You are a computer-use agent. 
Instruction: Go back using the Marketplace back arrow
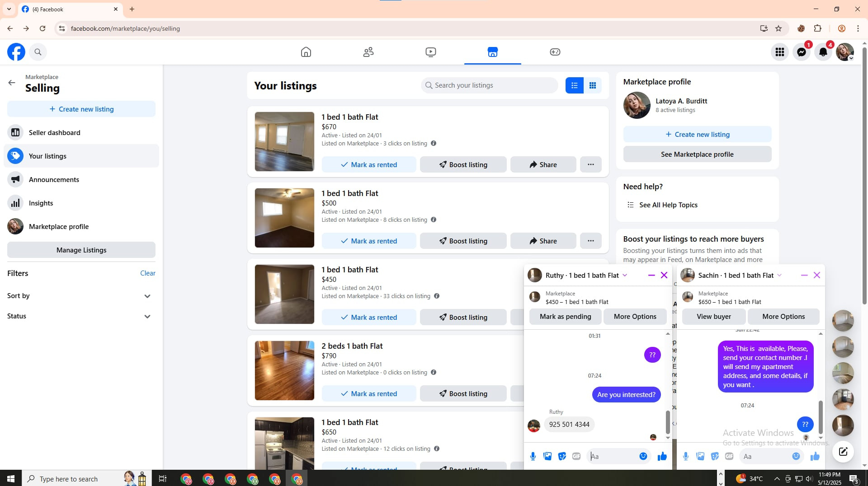pos(12,83)
